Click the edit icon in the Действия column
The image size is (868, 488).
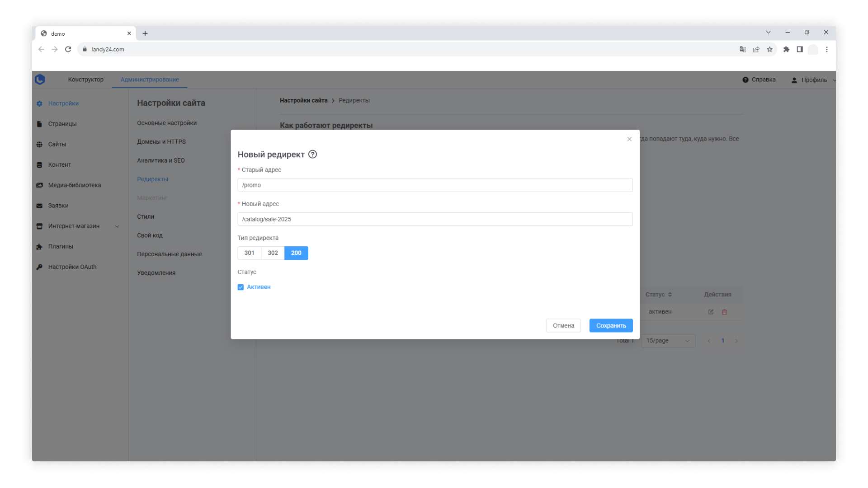[x=711, y=312]
